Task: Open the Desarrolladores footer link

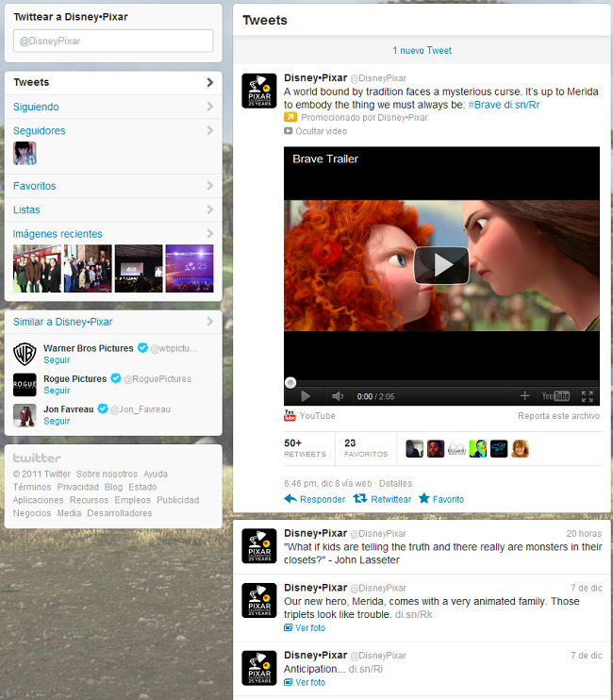Action: point(120,513)
